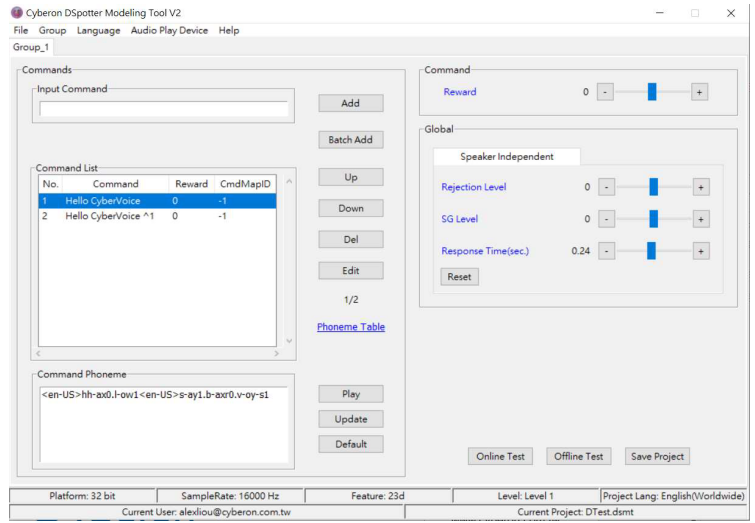Open the Language menu
This screenshot has width=755, height=523.
99,30
